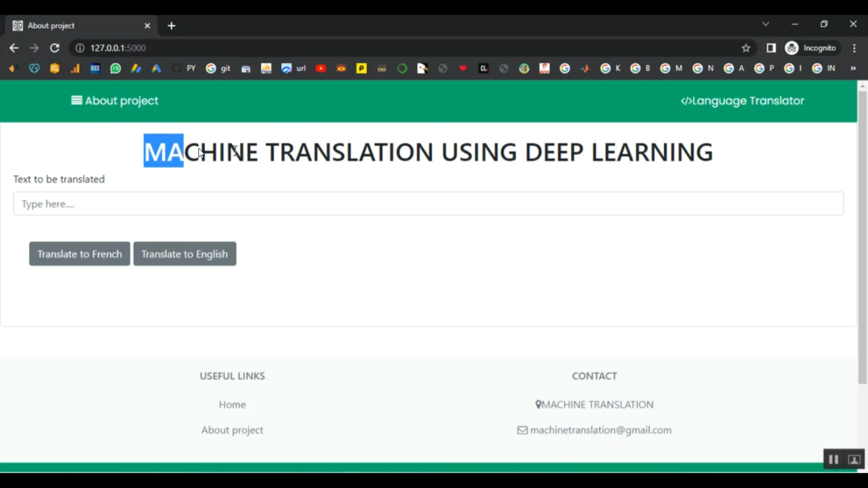This screenshot has width=868, height=488.
Task: Open the IEEE bookmark
Action: 95,68
